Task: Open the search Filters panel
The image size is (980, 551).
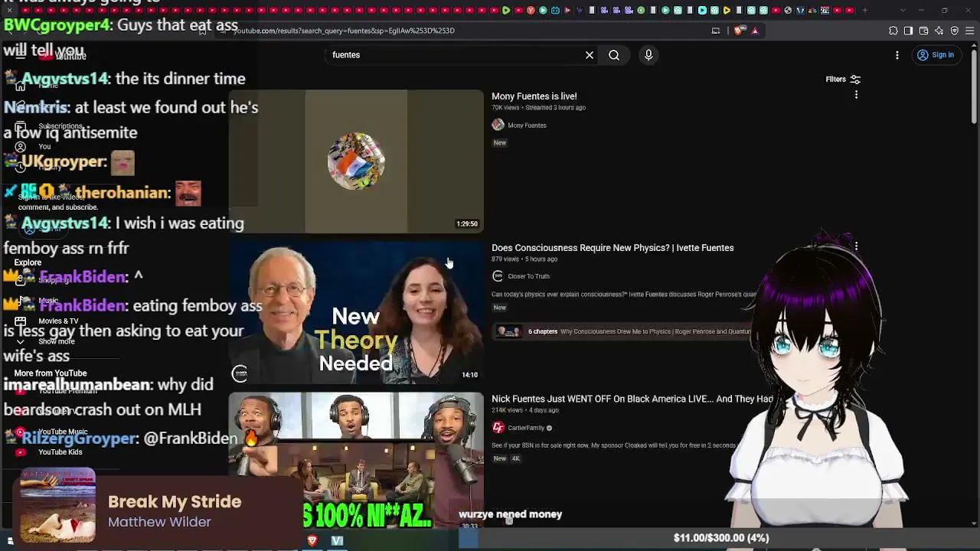Action: point(843,79)
